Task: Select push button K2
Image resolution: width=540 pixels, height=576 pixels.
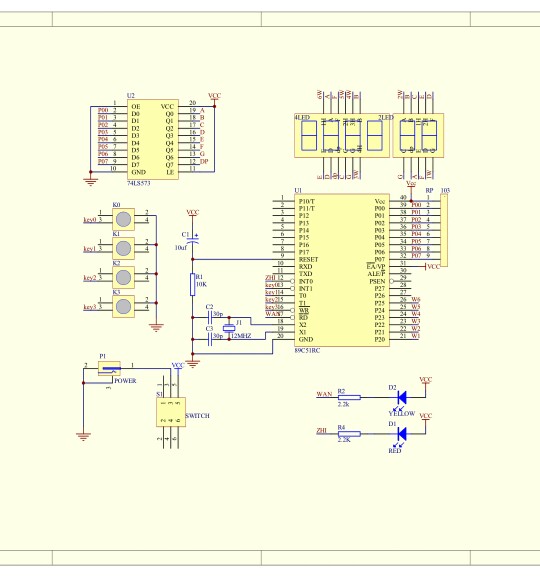Action: (123, 277)
